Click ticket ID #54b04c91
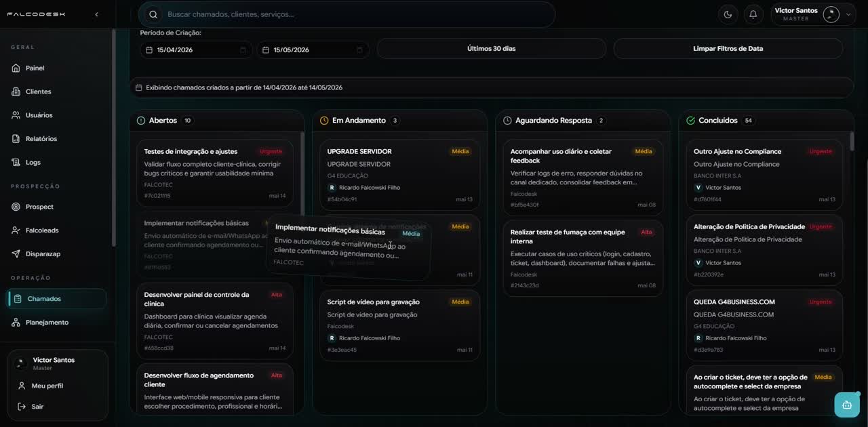 click(342, 200)
